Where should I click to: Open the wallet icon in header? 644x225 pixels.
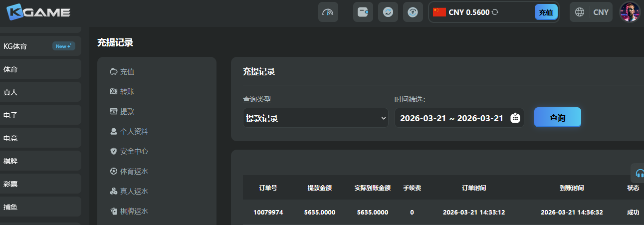click(x=363, y=12)
